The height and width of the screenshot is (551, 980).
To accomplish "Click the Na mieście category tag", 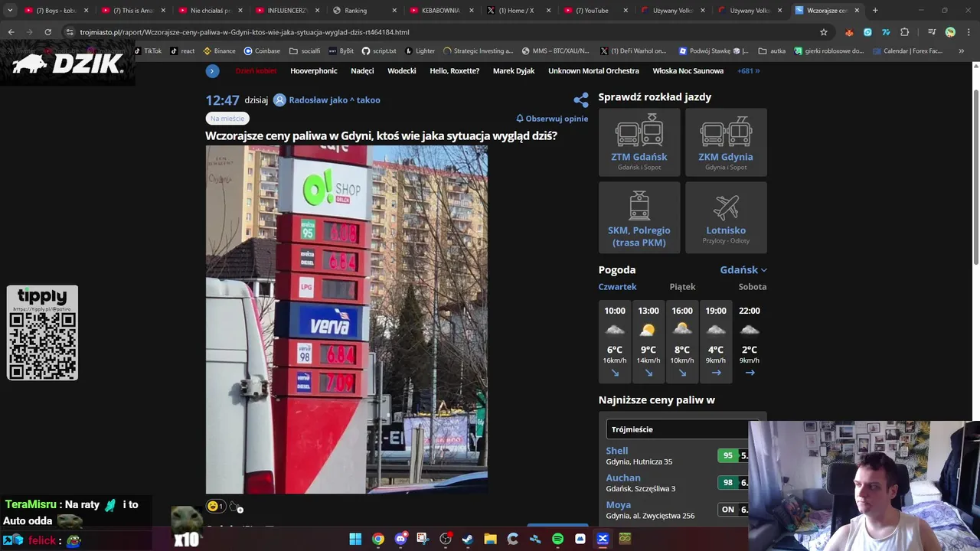I will point(227,119).
